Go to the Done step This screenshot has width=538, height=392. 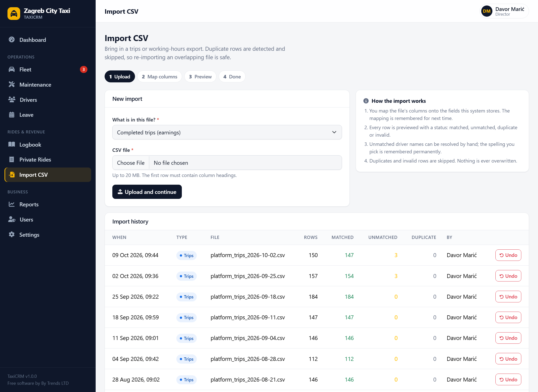click(232, 77)
